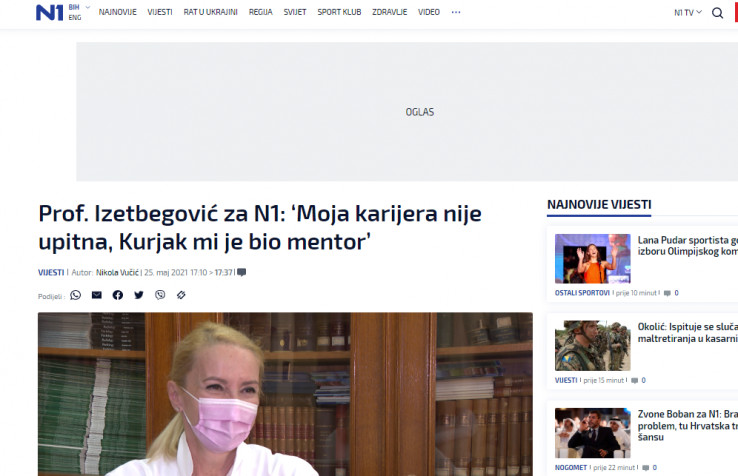
Task: Open the search magnifier icon
Action: tap(717, 13)
